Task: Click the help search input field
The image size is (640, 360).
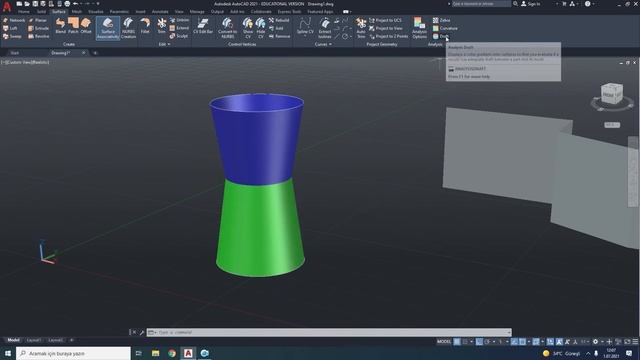Action: [x=481, y=4]
